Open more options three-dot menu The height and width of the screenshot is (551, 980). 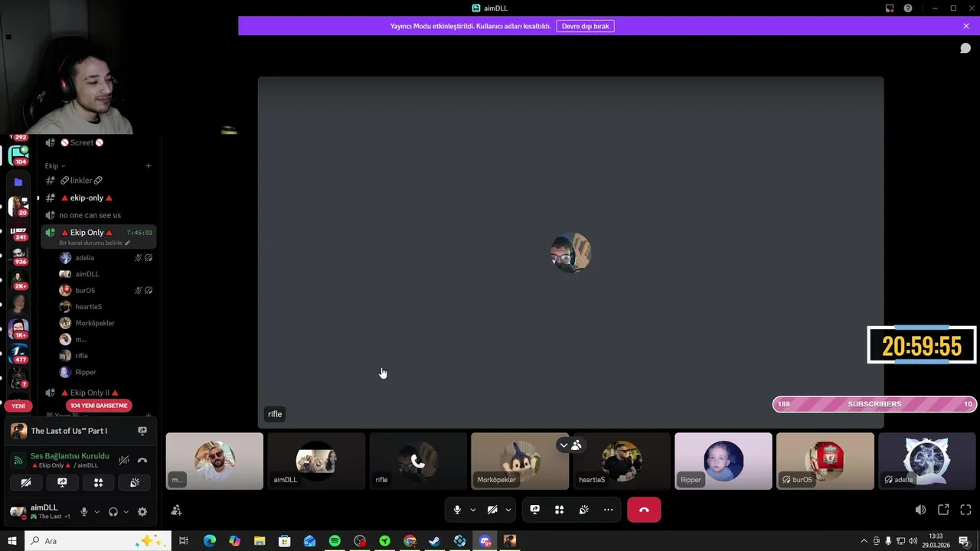pyautogui.click(x=609, y=510)
